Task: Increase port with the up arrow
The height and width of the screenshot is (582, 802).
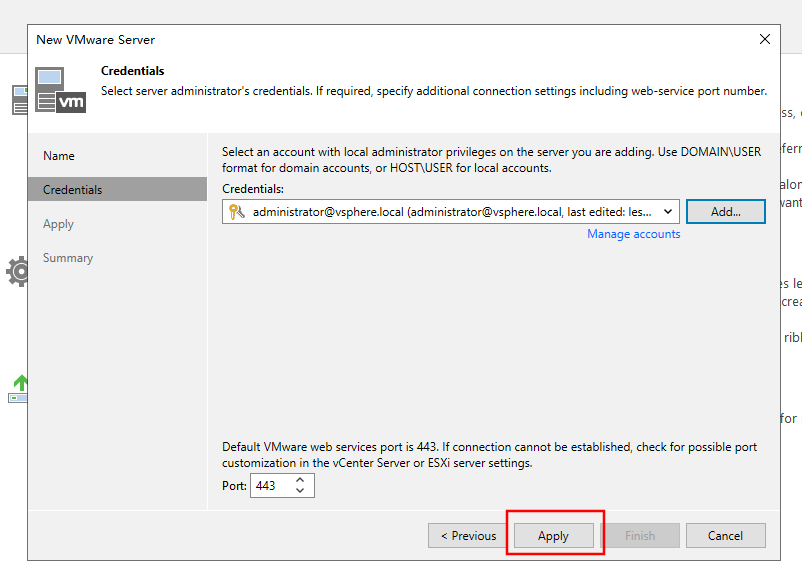Action: [x=300, y=480]
